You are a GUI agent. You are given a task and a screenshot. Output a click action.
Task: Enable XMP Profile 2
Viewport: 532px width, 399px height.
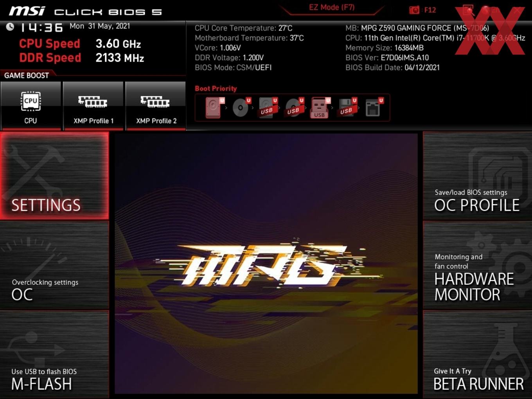(156, 106)
